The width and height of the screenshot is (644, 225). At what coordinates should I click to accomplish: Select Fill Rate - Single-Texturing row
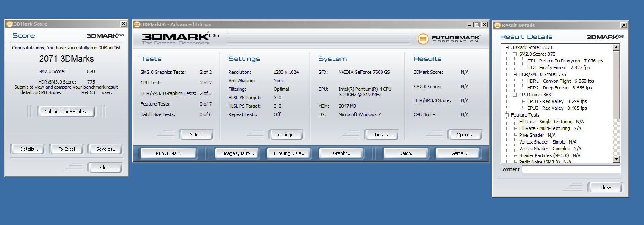pyautogui.click(x=552, y=122)
